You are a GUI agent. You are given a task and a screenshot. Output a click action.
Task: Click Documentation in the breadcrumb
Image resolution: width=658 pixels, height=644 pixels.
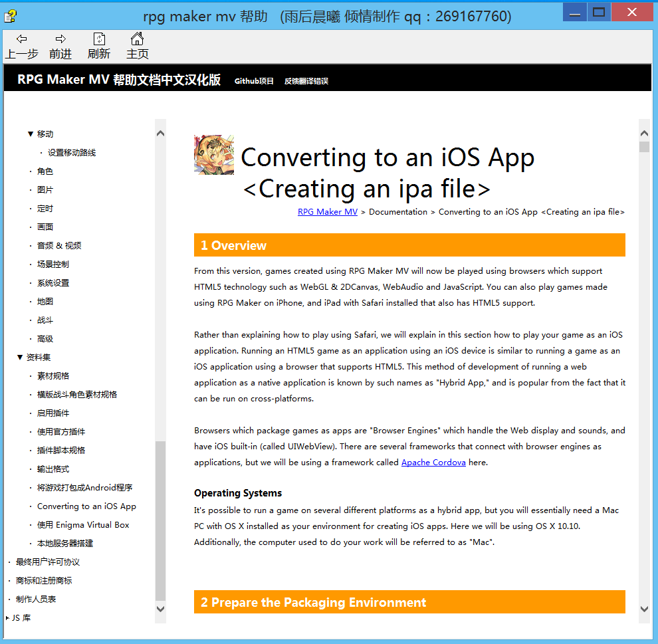(398, 212)
